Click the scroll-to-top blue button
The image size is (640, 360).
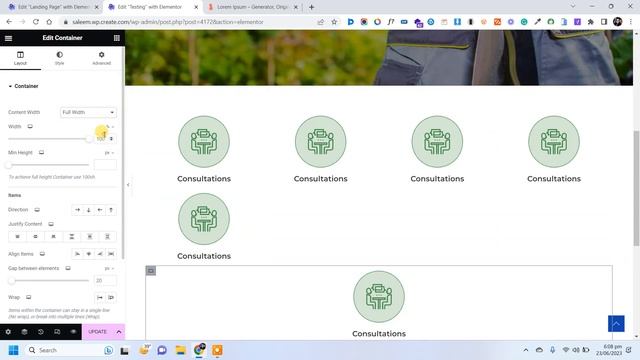(616, 324)
